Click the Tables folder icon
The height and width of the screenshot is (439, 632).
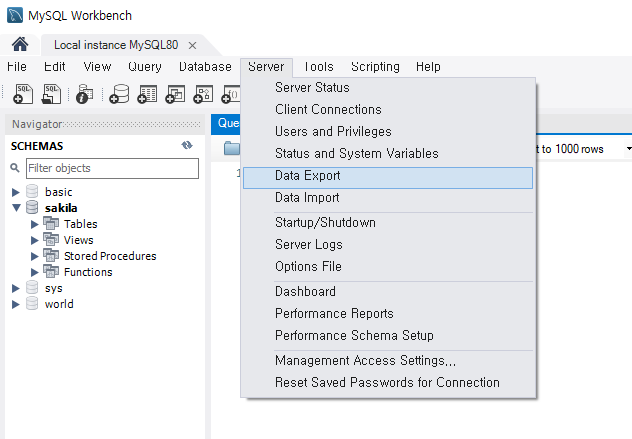click(51, 223)
